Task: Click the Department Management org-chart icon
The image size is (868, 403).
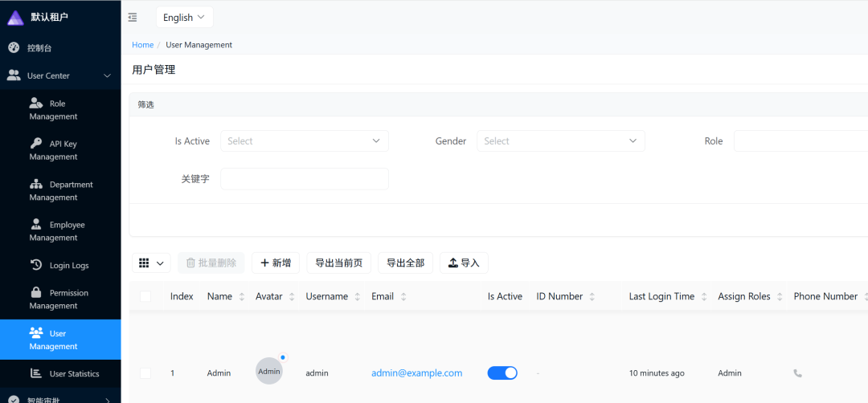Action: click(36, 184)
